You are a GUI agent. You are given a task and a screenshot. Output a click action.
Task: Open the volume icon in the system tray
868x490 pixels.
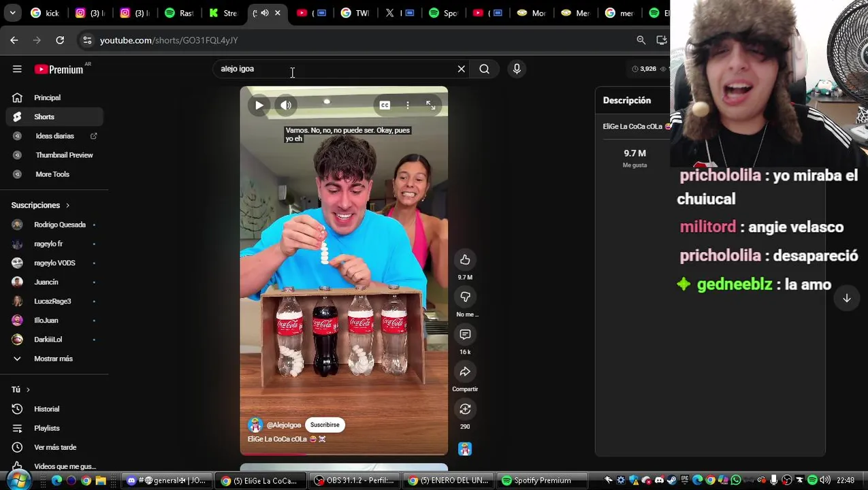pyautogui.click(x=825, y=480)
